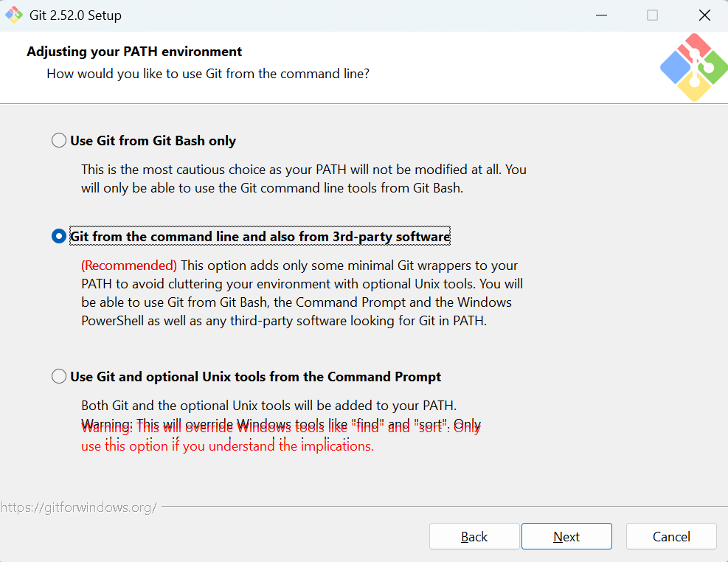Choose the Git and optional Unix tools radio circle

[59, 376]
